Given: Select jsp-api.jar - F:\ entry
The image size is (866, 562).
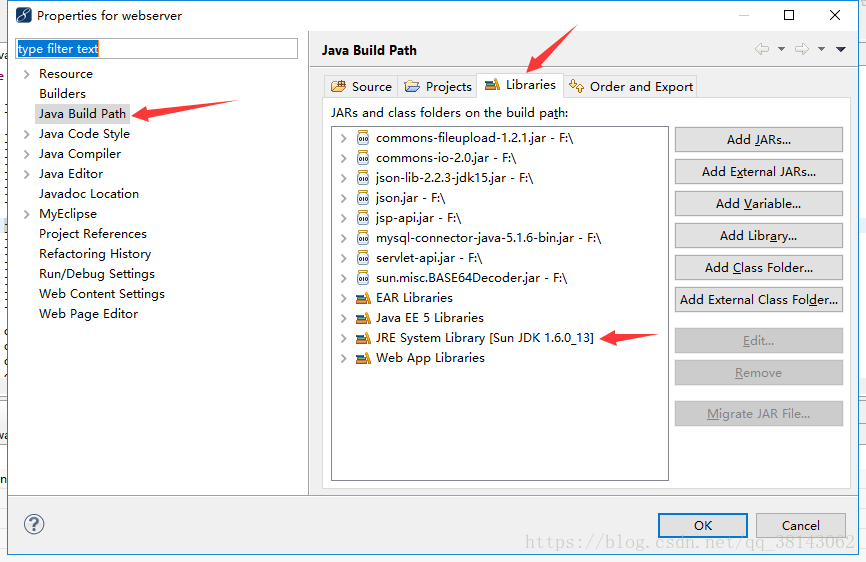Looking at the screenshot, I should click(x=418, y=218).
